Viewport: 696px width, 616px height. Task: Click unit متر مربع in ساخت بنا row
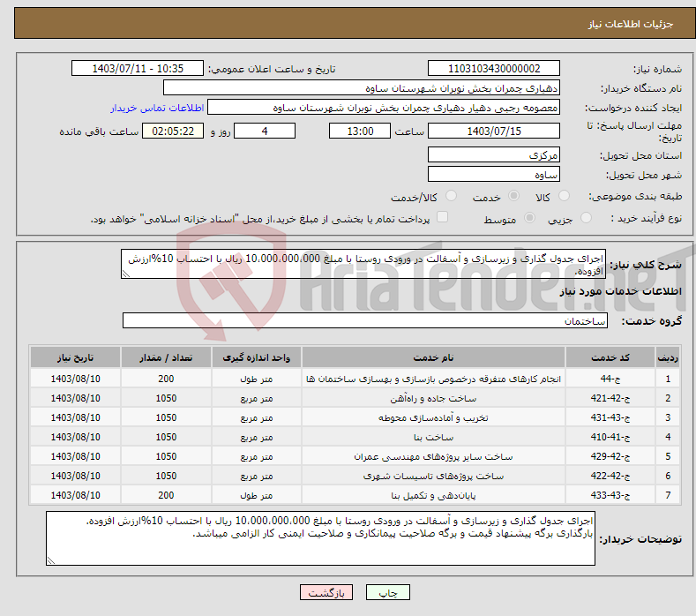256,437
